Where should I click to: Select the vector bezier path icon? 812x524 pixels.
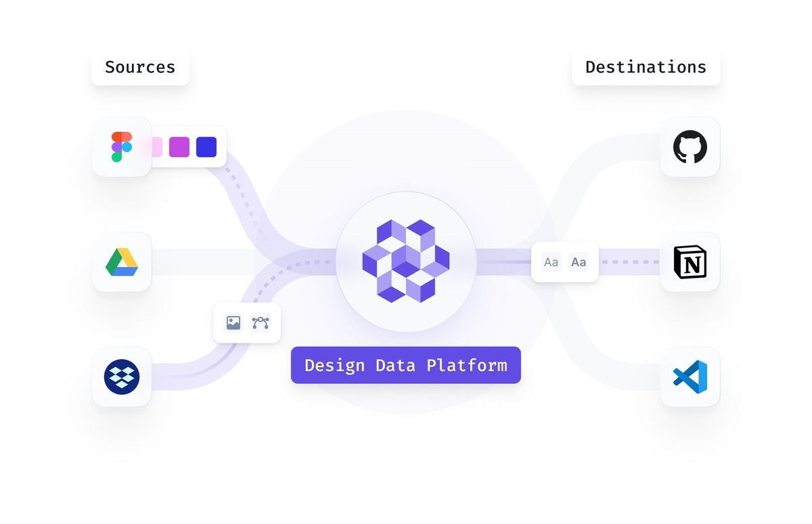pos(261,323)
